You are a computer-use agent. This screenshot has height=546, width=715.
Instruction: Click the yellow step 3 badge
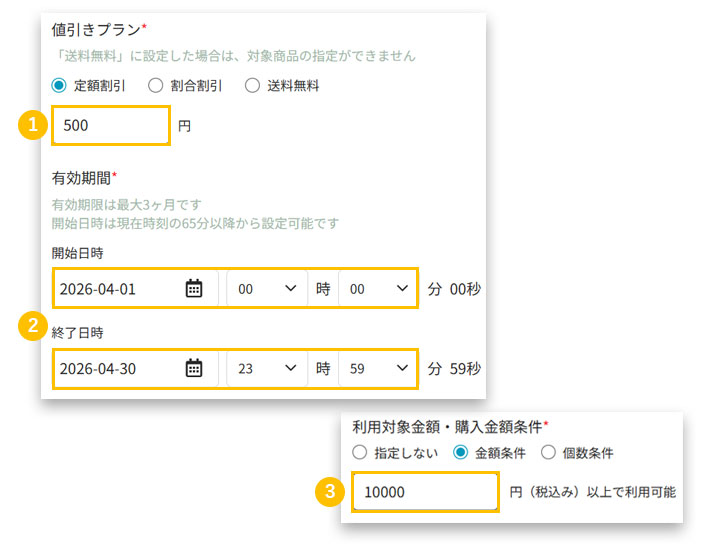coord(326,492)
